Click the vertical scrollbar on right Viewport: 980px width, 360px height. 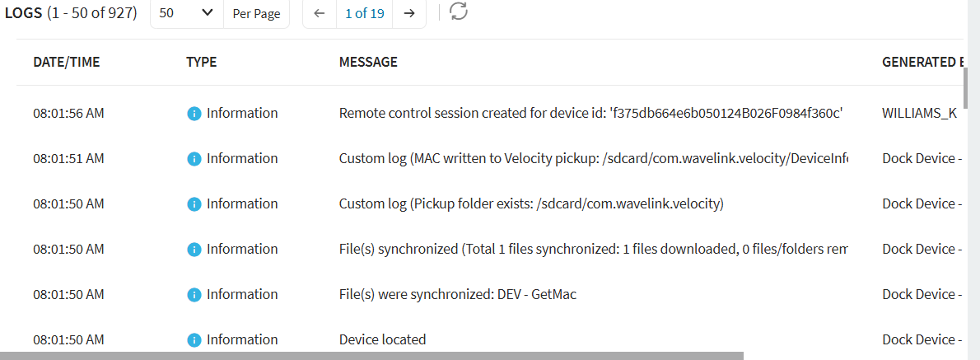pos(972,165)
